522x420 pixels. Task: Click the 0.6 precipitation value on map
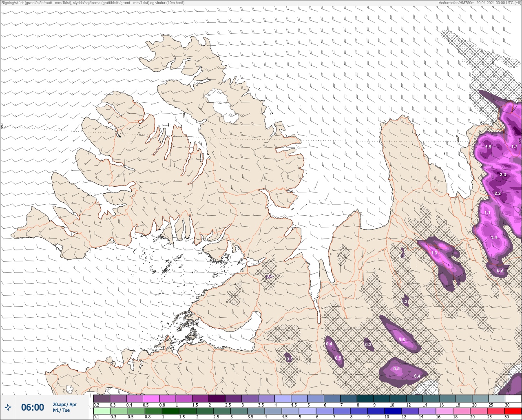[402, 340]
